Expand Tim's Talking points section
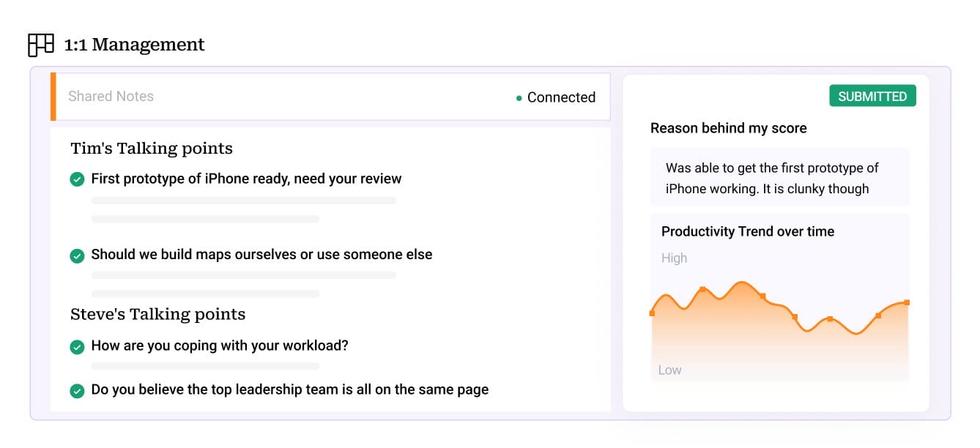Viewport: 980px width, 448px height. (151, 149)
